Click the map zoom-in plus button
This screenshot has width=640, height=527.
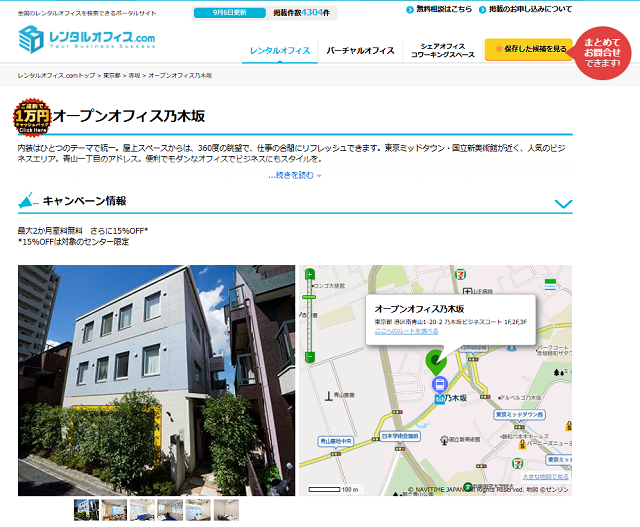310,273
